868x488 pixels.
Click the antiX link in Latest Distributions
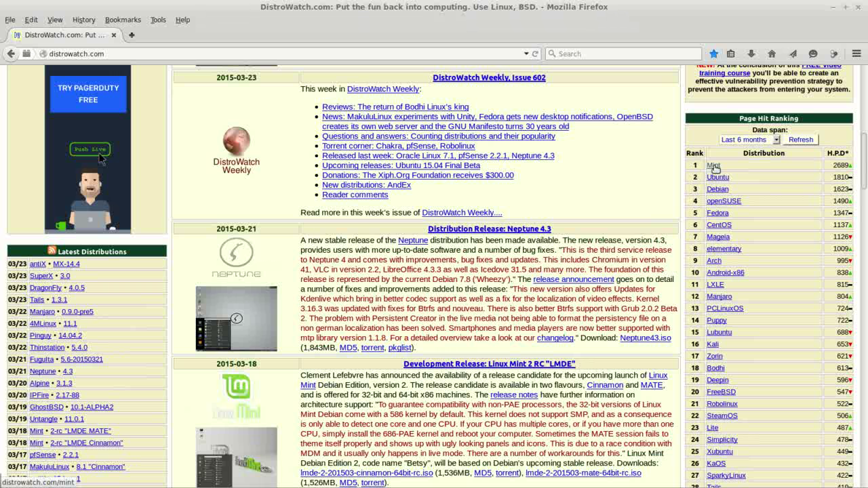[38, 264]
